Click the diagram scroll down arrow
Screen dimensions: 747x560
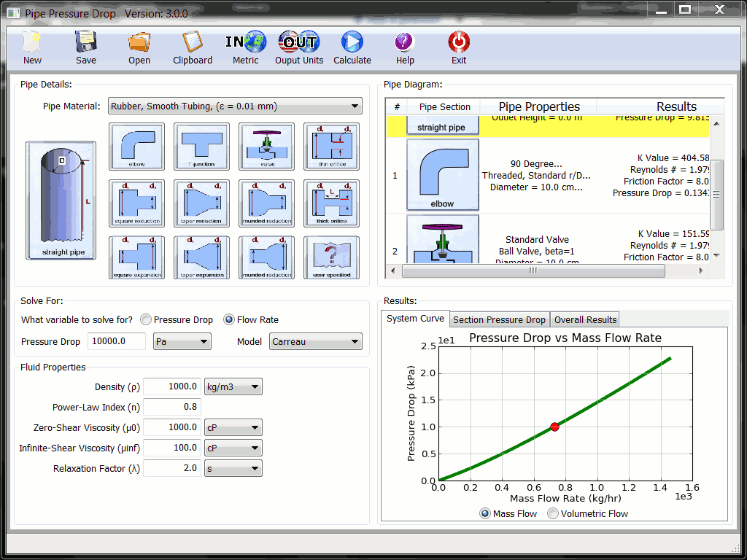(x=716, y=256)
